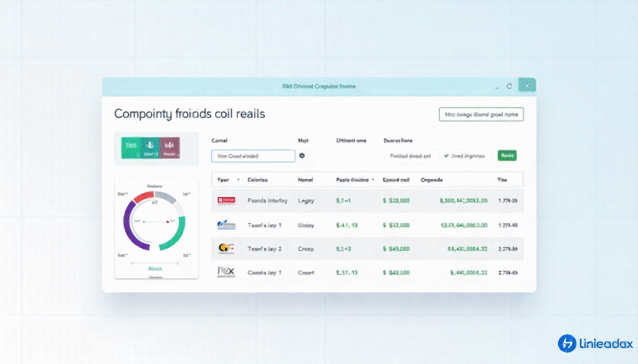The height and width of the screenshot is (364, 638).
Task: Open the first column header dropdown arrow
Action: coord(238,180)
